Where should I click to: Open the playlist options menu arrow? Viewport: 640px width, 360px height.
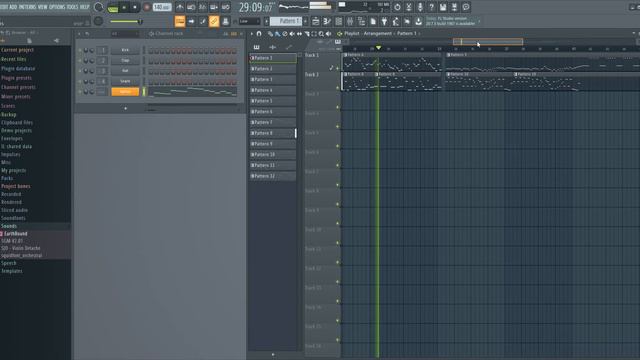click(x=252, y=34)
